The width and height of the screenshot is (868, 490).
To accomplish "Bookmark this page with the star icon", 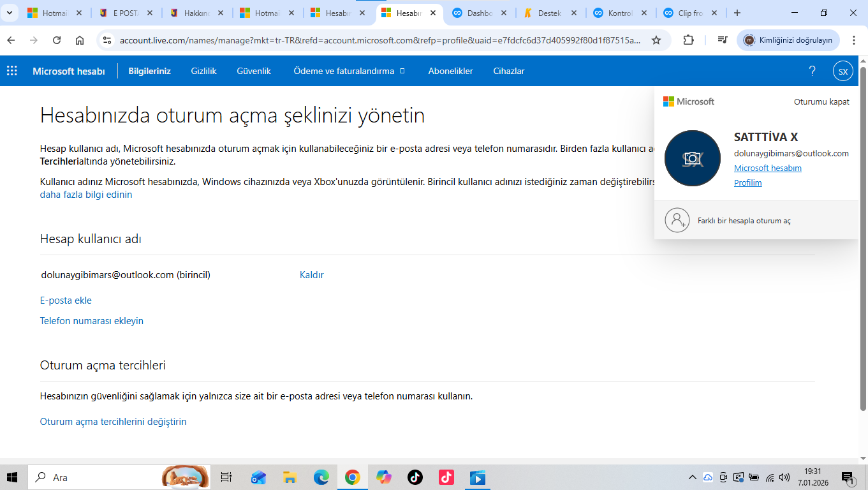I will 656,40.
